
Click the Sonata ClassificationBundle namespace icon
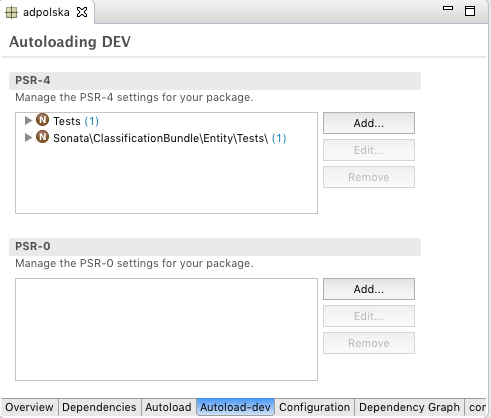pos(42,137)
